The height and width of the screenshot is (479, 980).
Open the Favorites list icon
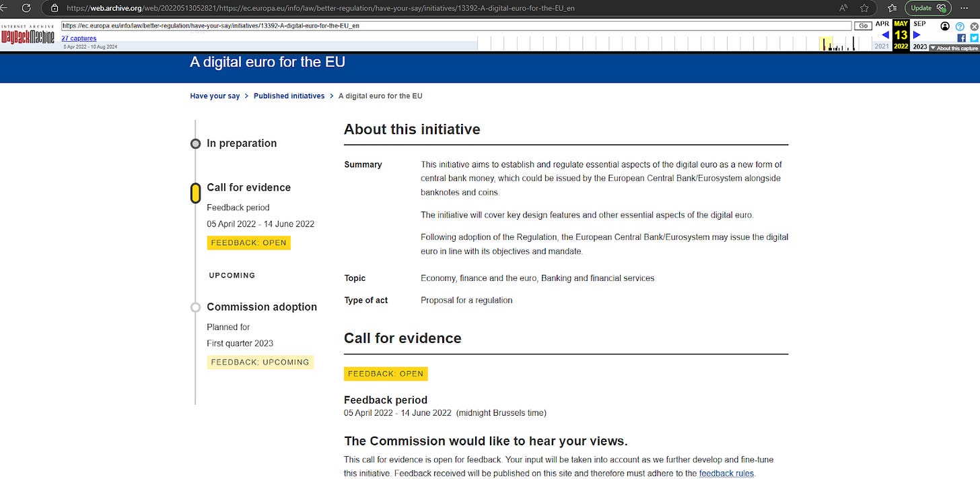(x=892, y=8)
